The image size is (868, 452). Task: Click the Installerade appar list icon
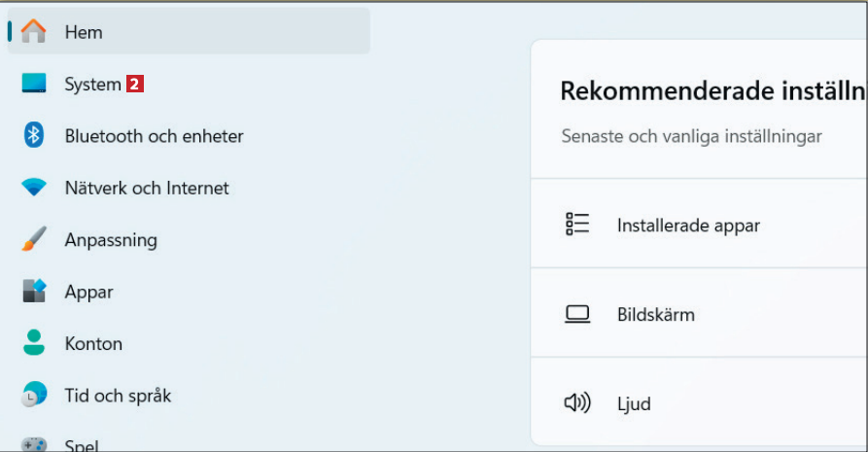[x=577, y=225]
